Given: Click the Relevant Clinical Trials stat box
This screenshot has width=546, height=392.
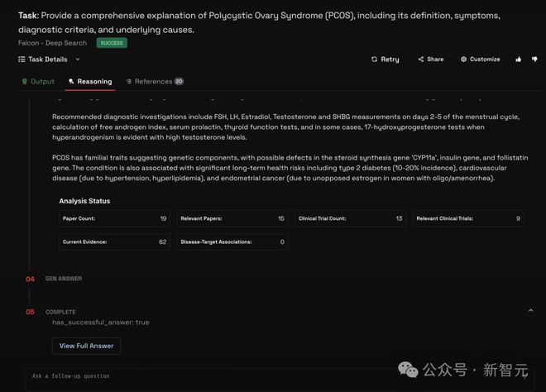Looking at the screenshot, I should click(468, 218).
